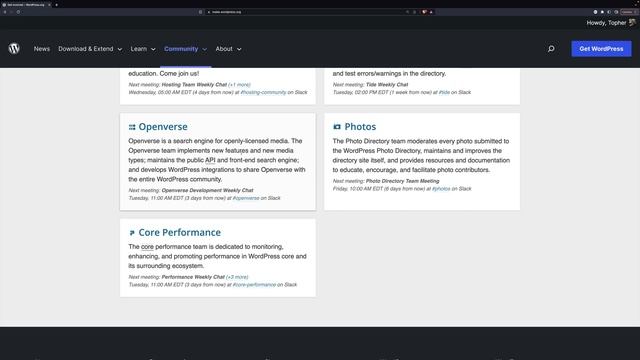Follow the #hosting-community Slack link

click(x=263, y=92)
